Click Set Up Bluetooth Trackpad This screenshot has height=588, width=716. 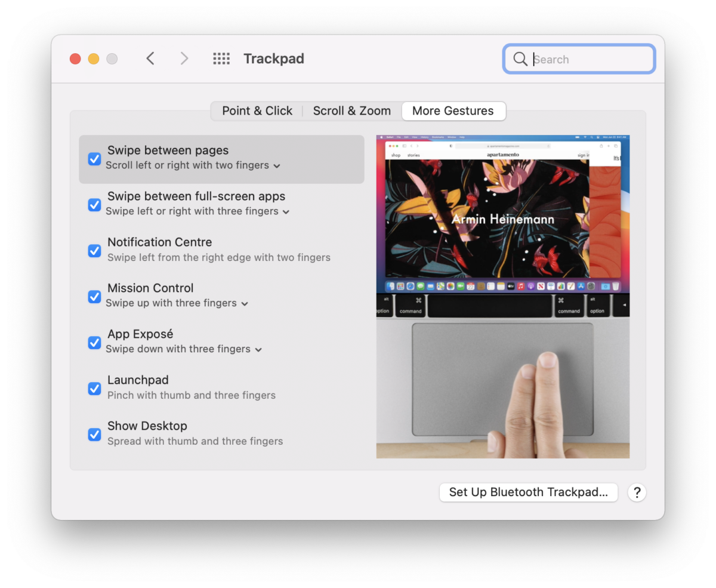[528, 492]
